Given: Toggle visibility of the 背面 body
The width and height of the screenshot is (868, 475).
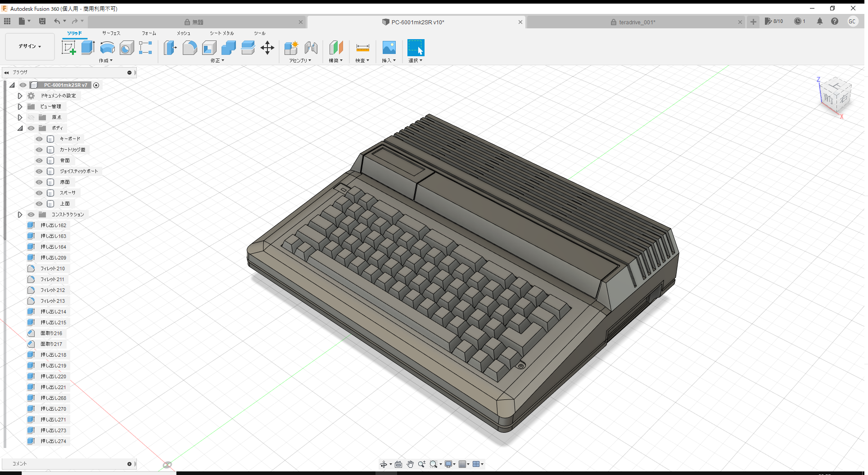Looking at the screenshot, I should (x=39, y=160).
